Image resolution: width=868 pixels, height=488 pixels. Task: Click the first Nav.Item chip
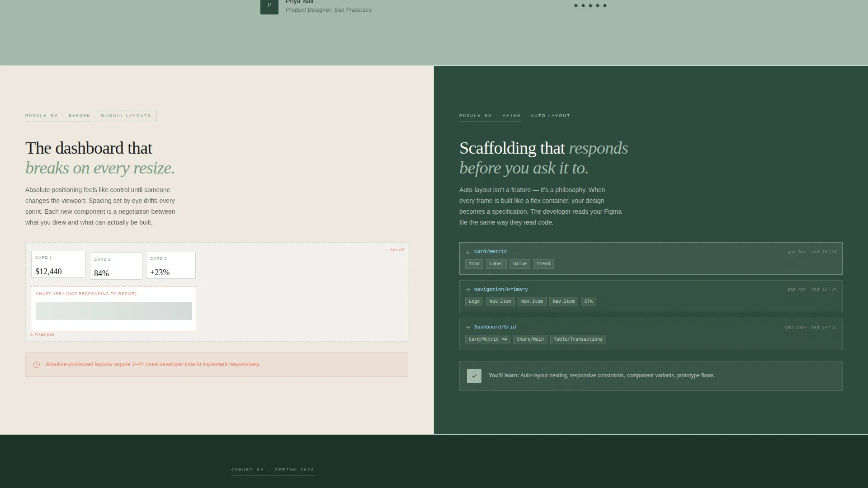(x=500, y=301)
